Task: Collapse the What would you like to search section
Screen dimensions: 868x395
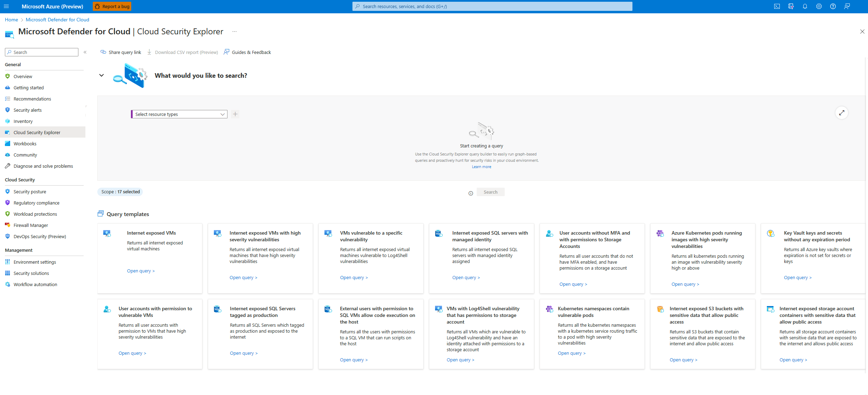Action: (101, 75)
